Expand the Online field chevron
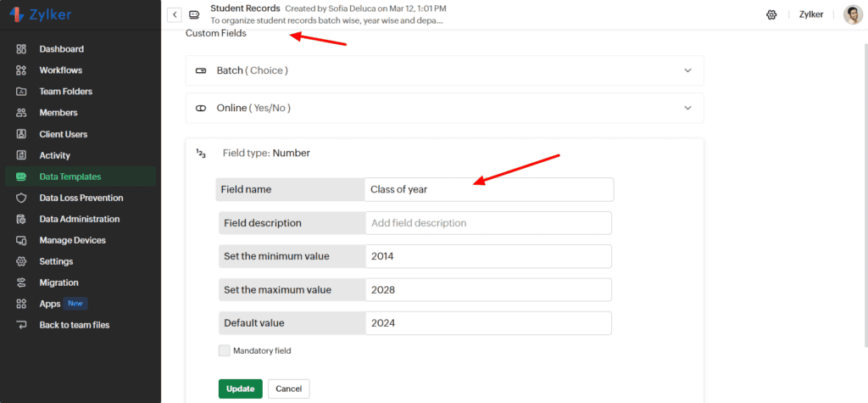This screenshot has height=403, width=868. 687,108
